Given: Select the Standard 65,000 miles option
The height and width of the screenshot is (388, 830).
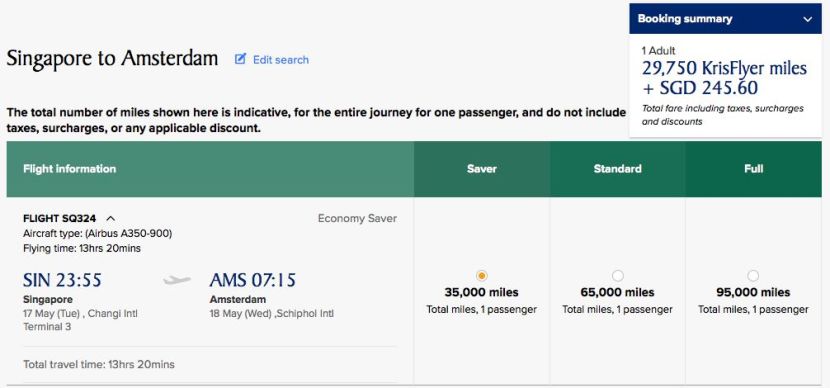Looking at the screenshot, I should [617, 276].
